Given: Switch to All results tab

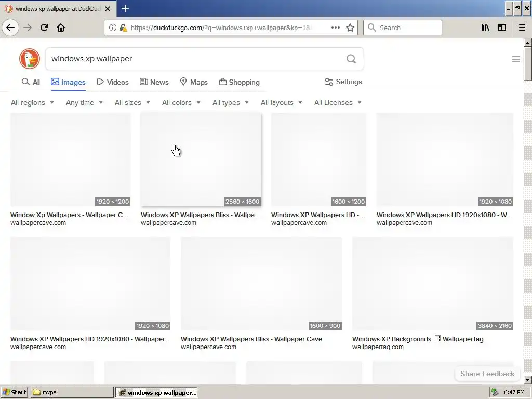Looking at the screenshot, I should tap(31, 82).
